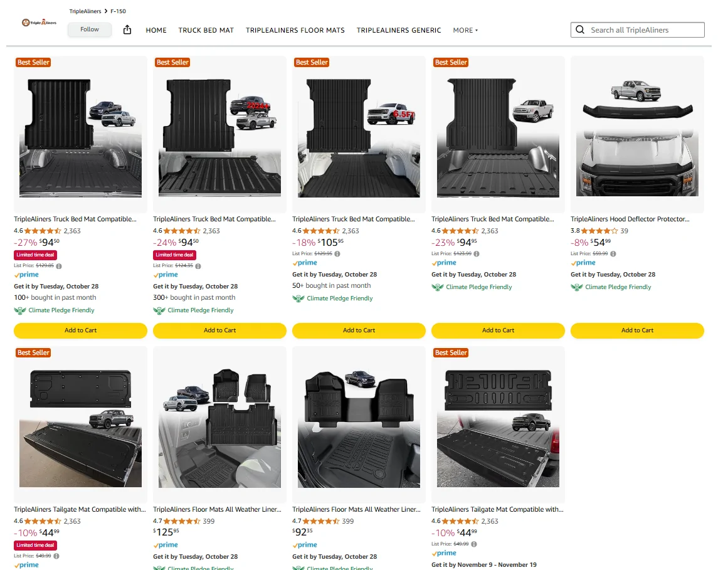The image size is (728, 570).
Task: Add the Hood Deflector Protector to cart
Action: click(x=637, y=330)
